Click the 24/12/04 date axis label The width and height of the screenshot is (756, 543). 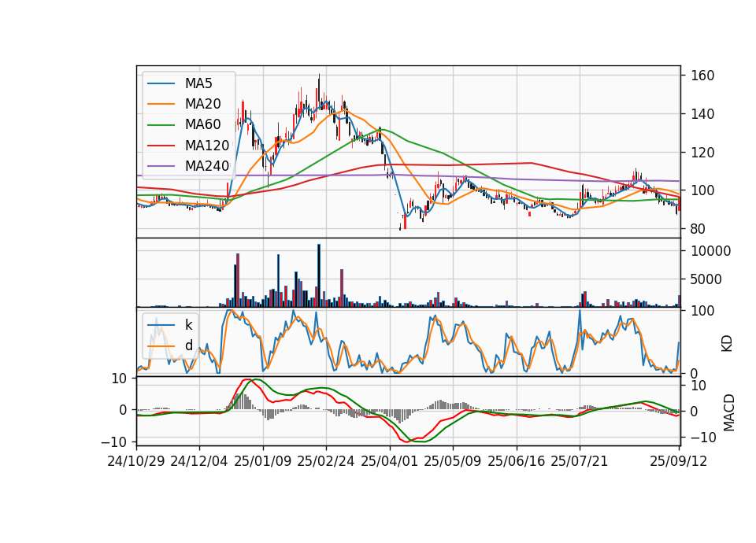[x=199, y=461]
